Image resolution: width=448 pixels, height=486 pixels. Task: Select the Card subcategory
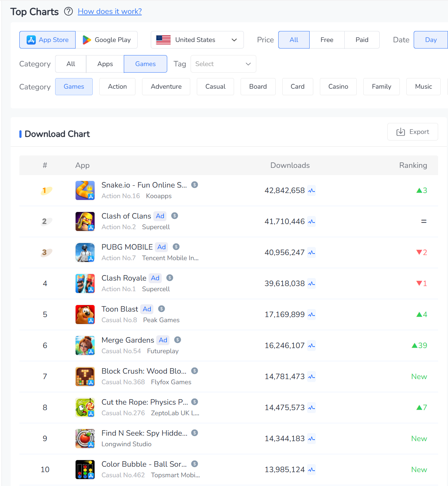pos(298,86)
